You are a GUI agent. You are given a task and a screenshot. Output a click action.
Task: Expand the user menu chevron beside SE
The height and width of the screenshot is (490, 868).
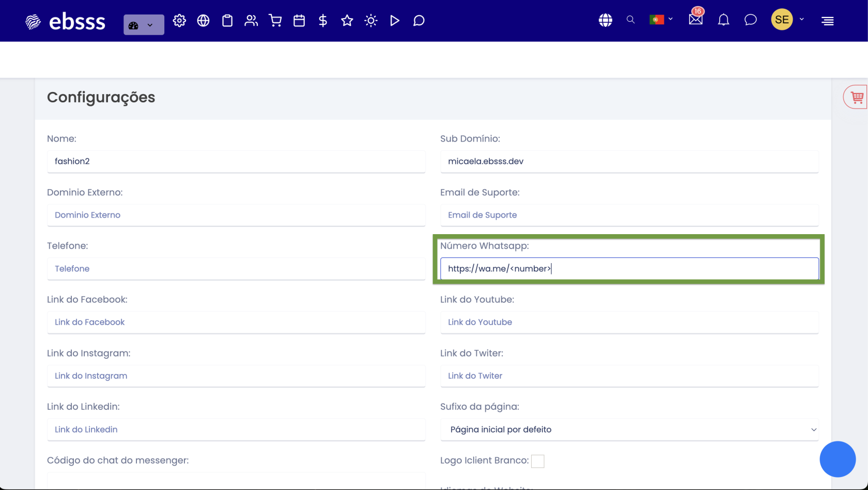tap(802, 19)
